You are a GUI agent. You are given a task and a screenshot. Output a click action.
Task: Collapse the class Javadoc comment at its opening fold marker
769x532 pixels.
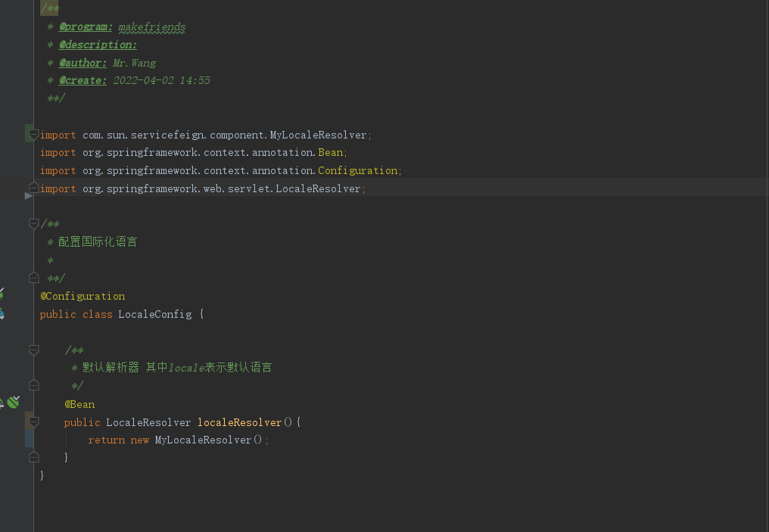pyautogui.click(x=34, y=223)
